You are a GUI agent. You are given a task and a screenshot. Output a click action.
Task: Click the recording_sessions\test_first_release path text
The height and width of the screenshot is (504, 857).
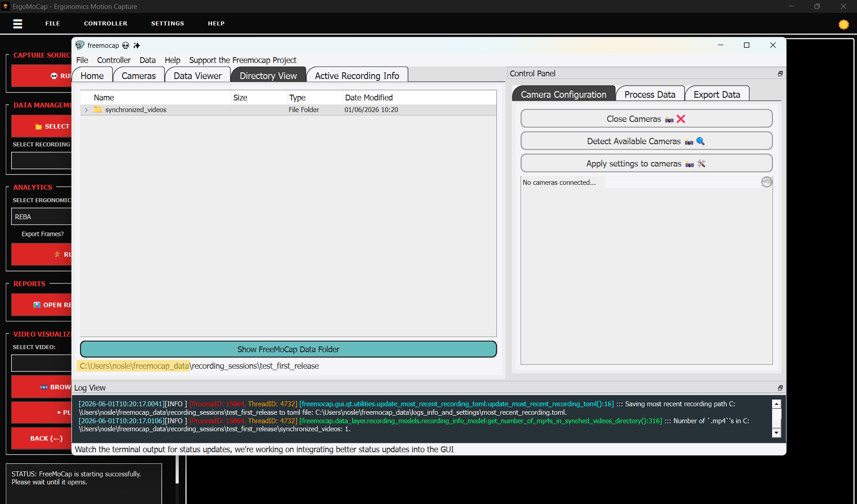[x=256, y=366]
